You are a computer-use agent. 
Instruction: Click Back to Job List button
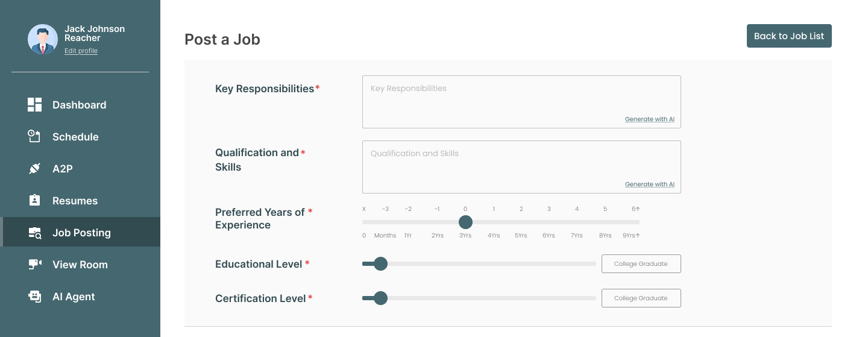point(789,36)
